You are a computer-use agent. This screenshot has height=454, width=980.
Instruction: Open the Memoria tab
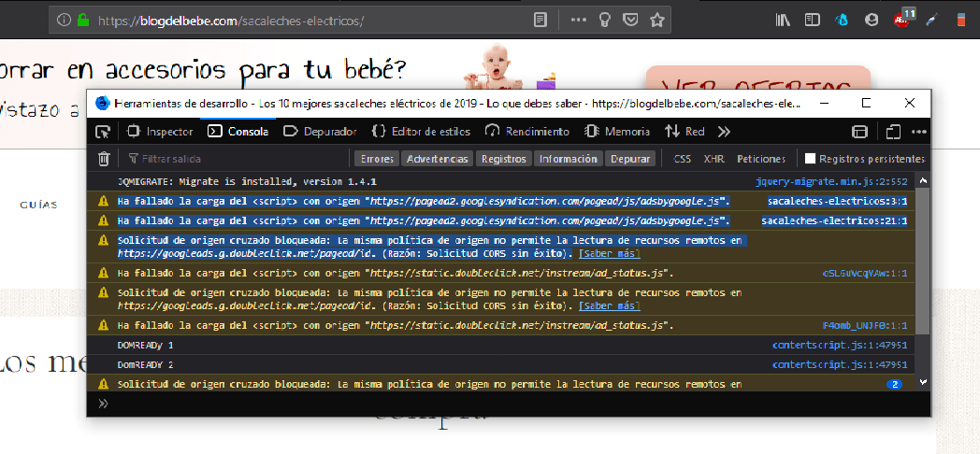coord(617,132)
